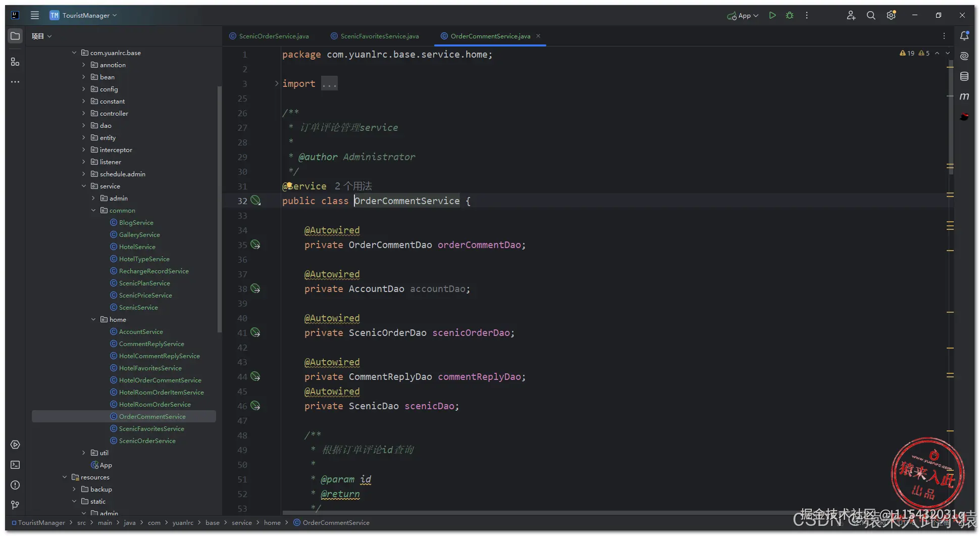Open the Maven tool window
Screen dimensions: 980x536
pos(964,96)
